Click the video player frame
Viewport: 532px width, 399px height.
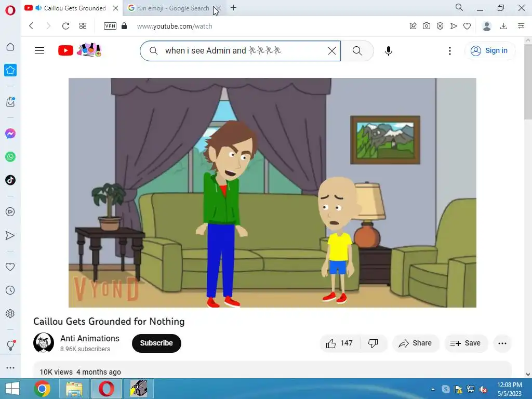point(272,193)
